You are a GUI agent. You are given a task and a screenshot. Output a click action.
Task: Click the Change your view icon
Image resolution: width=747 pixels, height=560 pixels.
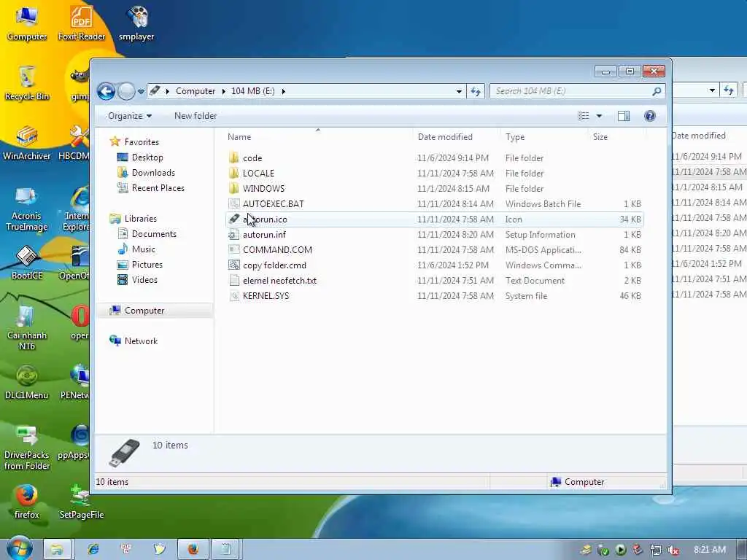[584, 116]
